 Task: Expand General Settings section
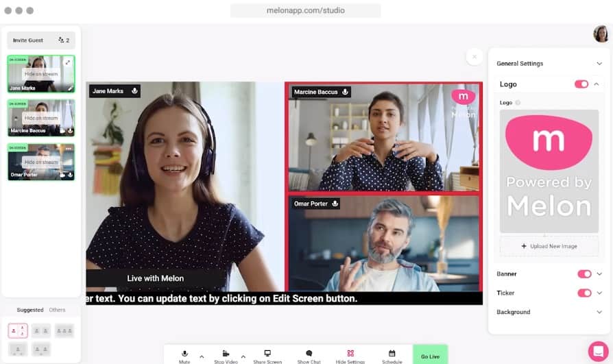(549, 63)
